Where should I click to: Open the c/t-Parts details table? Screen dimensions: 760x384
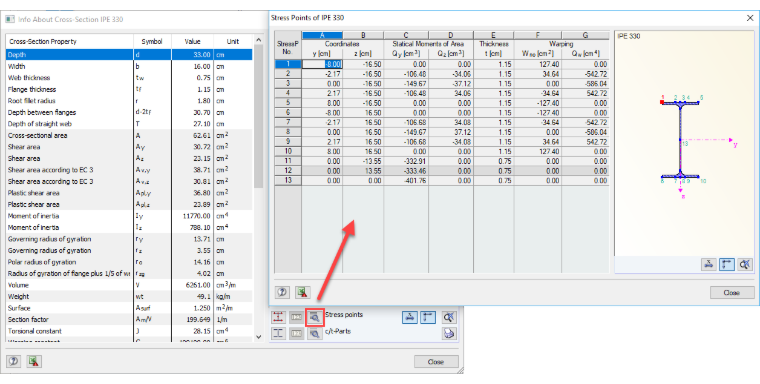click(x=314, y=334)
